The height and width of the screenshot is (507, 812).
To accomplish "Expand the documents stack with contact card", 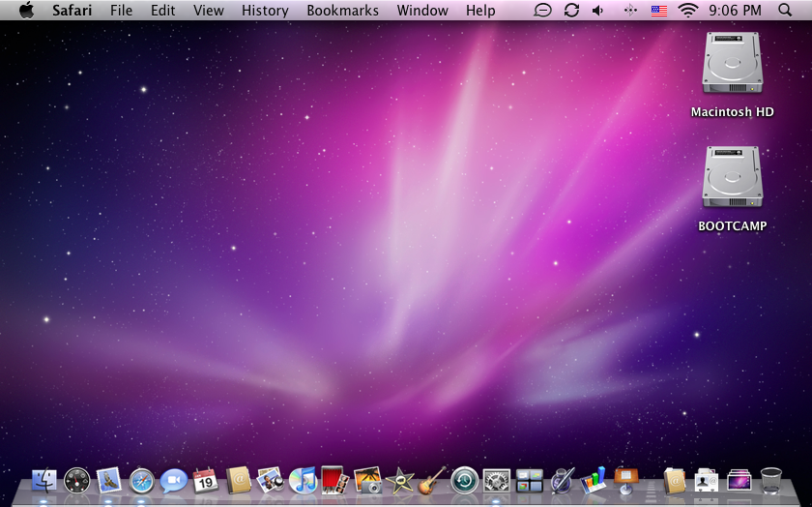I will coord(707,481).
